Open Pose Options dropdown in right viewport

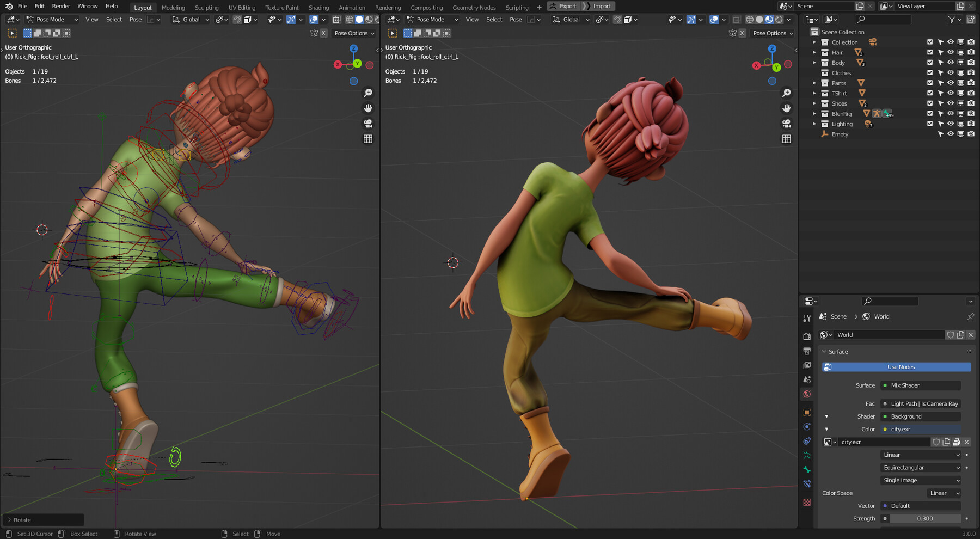click(773, 33)
